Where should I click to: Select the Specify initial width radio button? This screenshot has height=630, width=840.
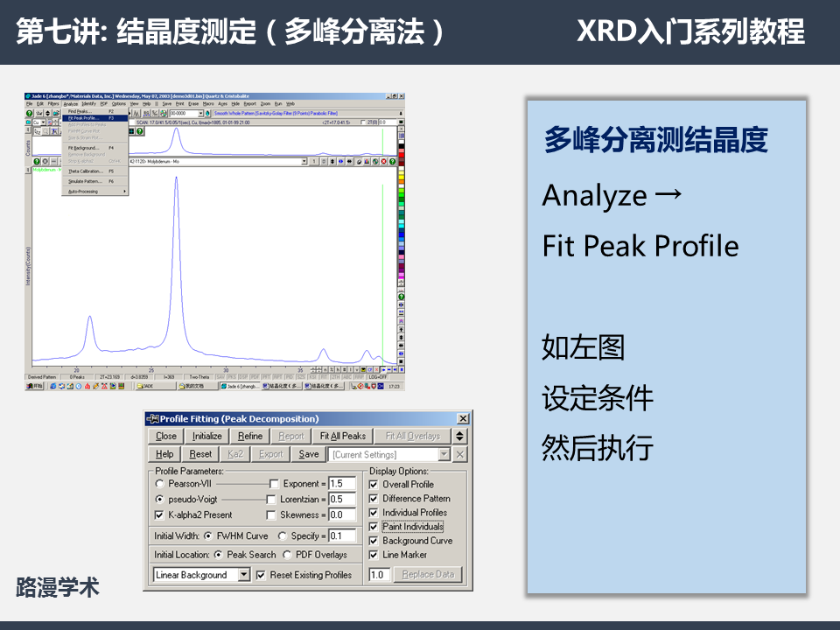[283, 535]
